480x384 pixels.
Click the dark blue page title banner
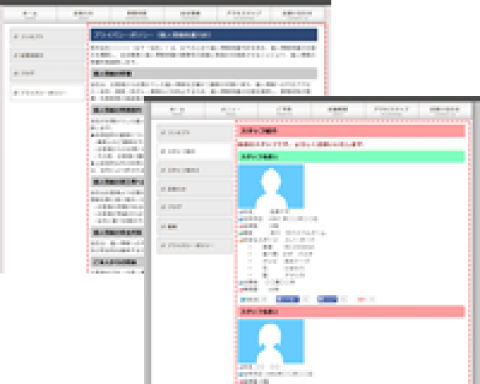tap(204, 35)
